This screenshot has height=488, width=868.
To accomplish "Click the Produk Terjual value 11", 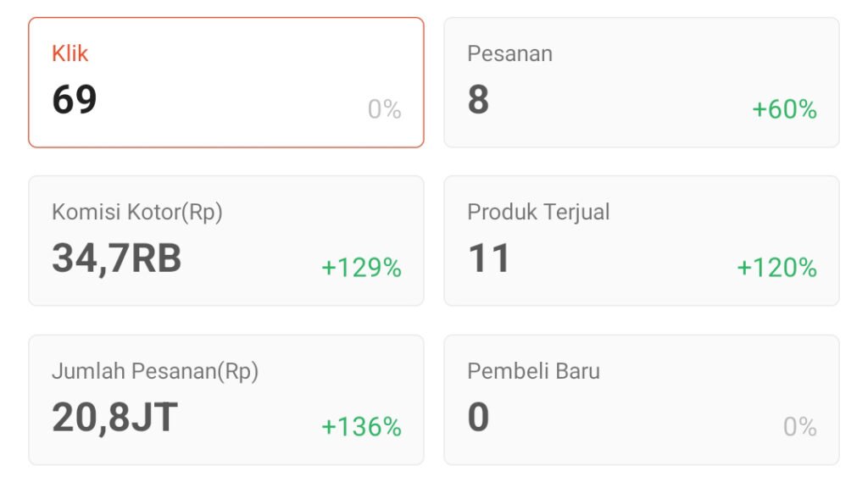I will point(489,258).
